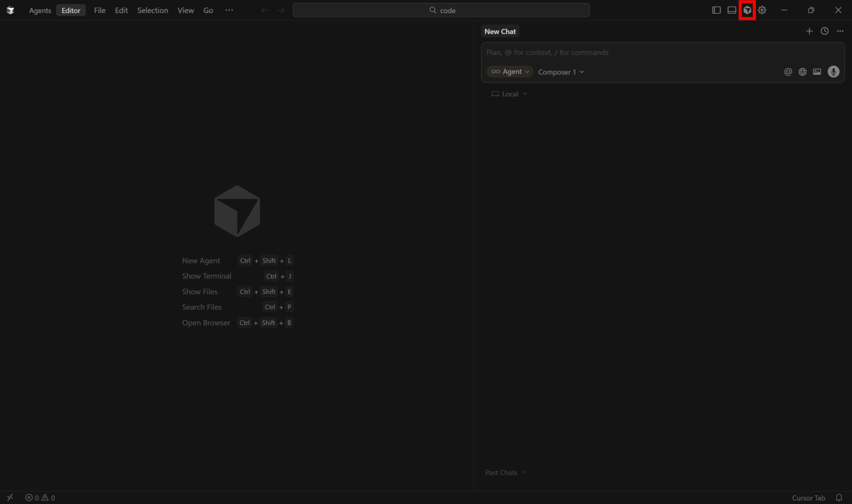This screenshot has width=852, height=504.
Task: Open the settings gear icon
Action: (762, 10)
